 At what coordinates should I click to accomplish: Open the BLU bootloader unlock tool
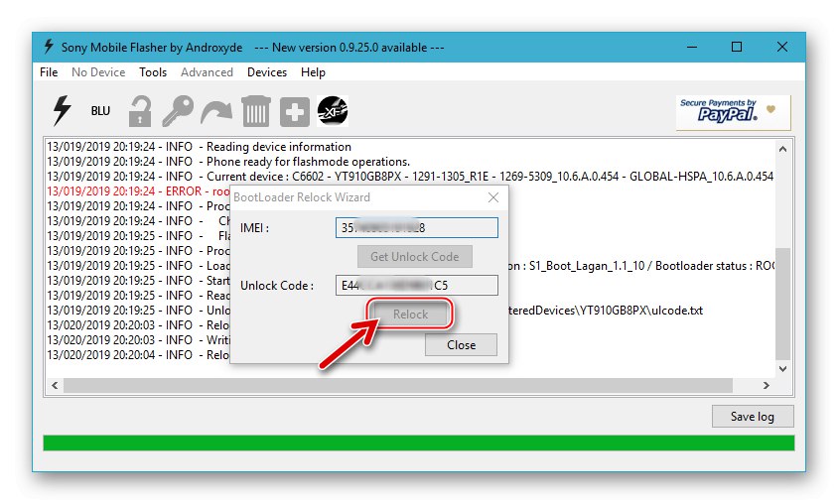[100, 111]
